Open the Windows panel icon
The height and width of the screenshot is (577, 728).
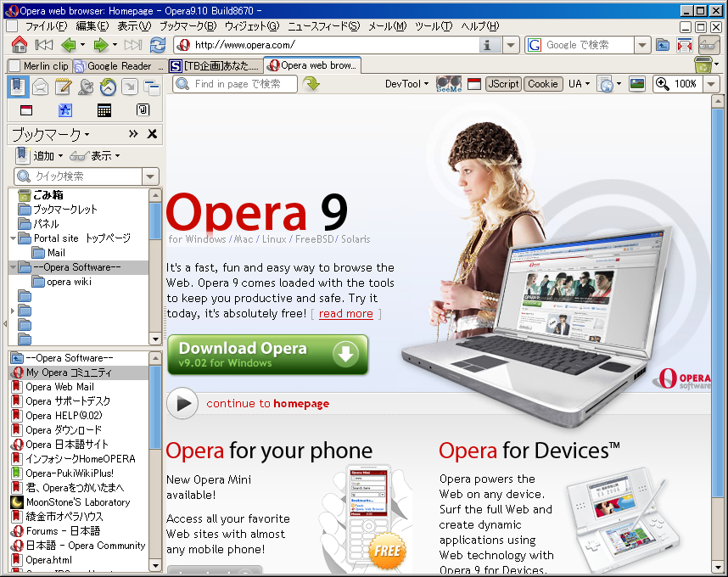(x=152, y=87)
